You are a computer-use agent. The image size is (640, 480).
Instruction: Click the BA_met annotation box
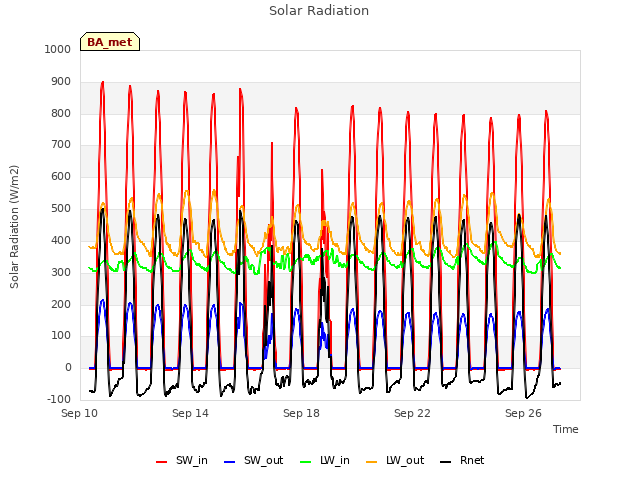(x=110, y=42)
